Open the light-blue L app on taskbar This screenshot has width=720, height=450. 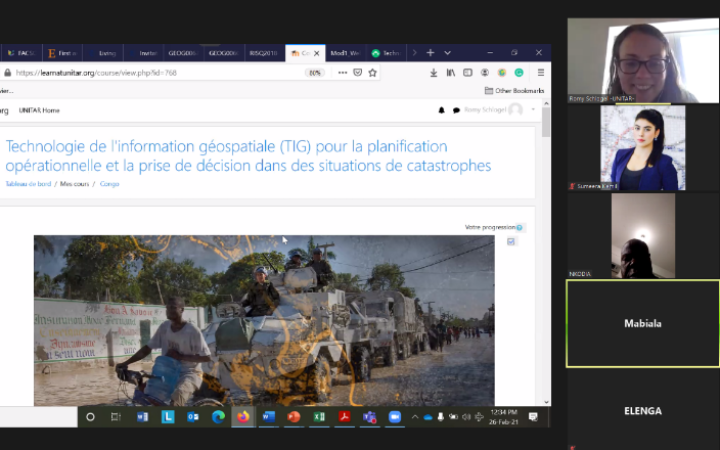point(168,417)
